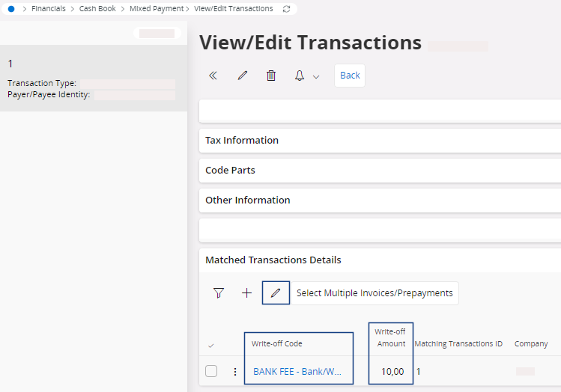
Task: Expand the Other Information section
Action: tap(247, 200)
